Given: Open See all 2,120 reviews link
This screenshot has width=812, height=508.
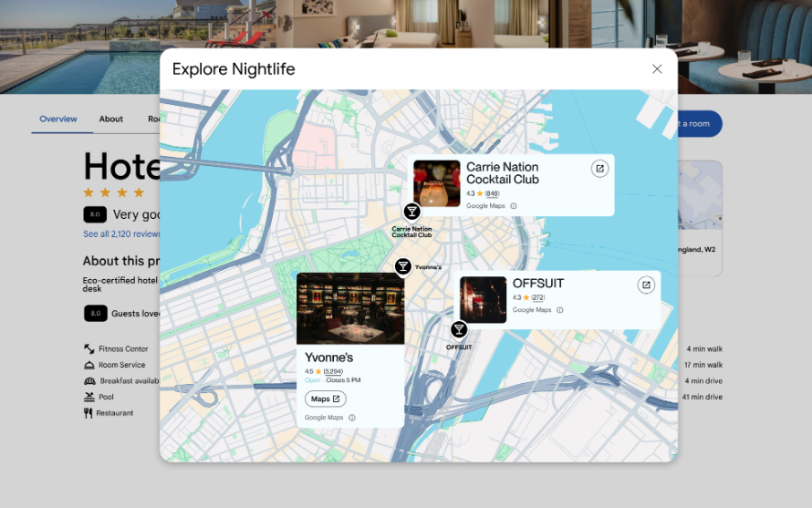Looking at the screenshot, I should (x=121, y=234).
